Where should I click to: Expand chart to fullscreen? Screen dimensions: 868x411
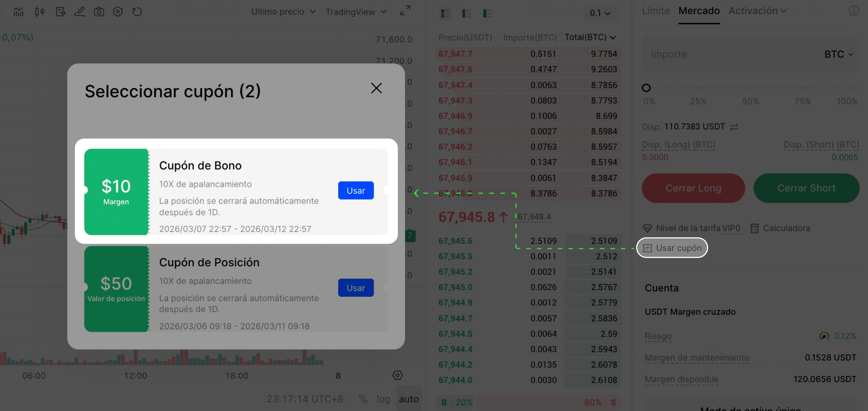click(405, 10)
